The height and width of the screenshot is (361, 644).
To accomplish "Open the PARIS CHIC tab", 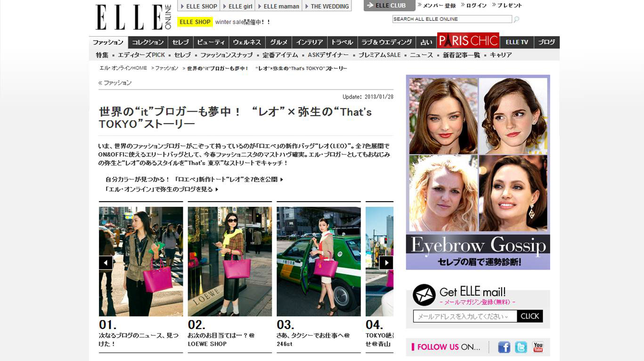I will pyautogui.click(x=468, y=41).
